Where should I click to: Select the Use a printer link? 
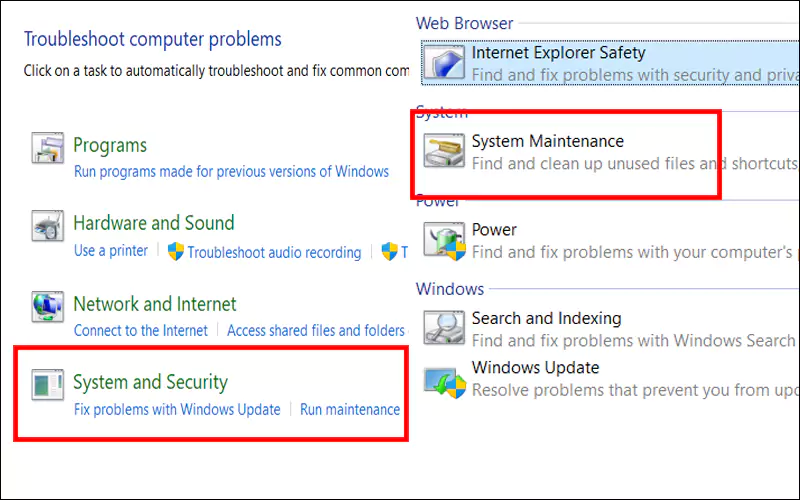[111, 251]
